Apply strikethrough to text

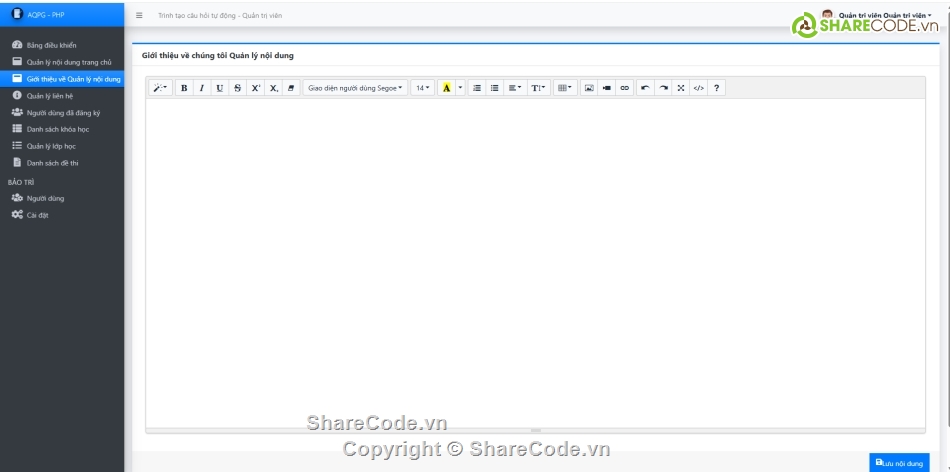(237, 88)
